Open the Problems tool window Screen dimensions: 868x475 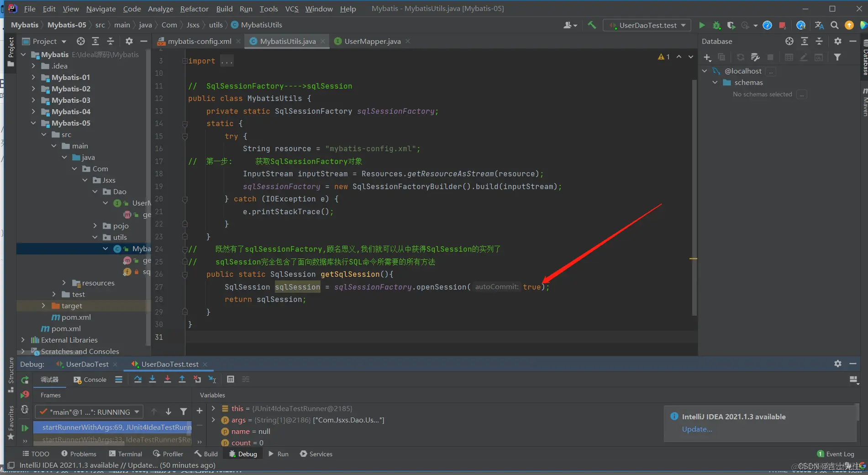79,454
